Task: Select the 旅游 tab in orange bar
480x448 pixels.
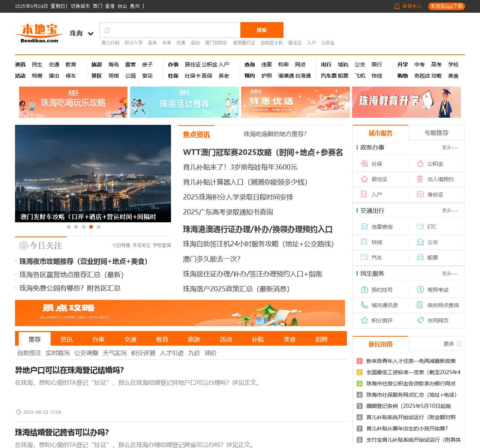Action: tap(194, 339)
